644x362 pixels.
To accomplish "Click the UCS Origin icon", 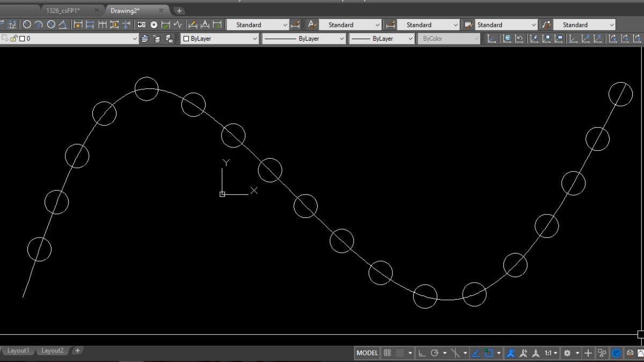I will pyautogui.click(x=573, y=39).
